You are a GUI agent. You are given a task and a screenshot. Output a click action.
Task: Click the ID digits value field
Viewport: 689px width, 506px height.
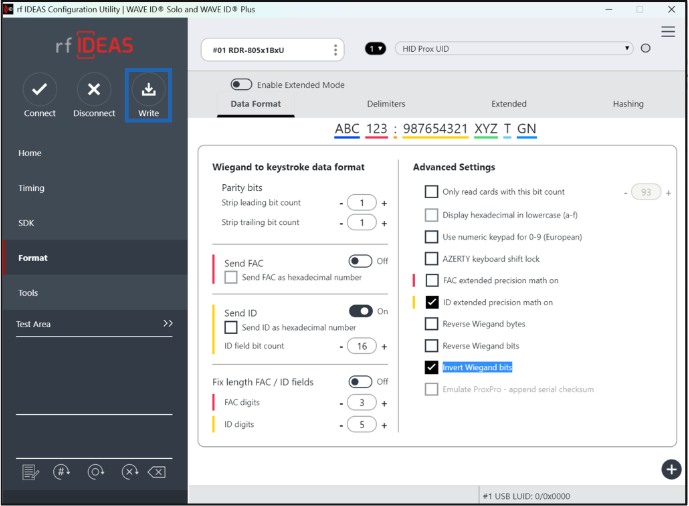(362, 424)
